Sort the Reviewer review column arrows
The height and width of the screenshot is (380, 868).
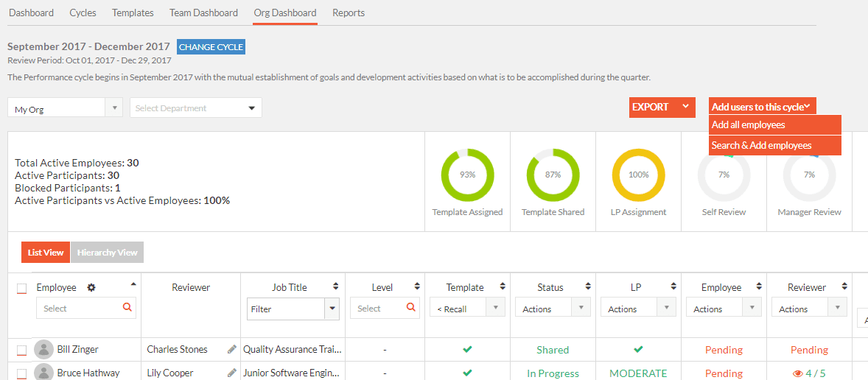coord(844,286)
